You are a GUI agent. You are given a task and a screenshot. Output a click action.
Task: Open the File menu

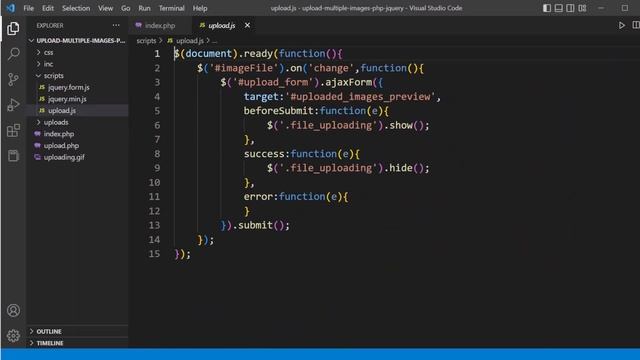click(x=29, y=8)
